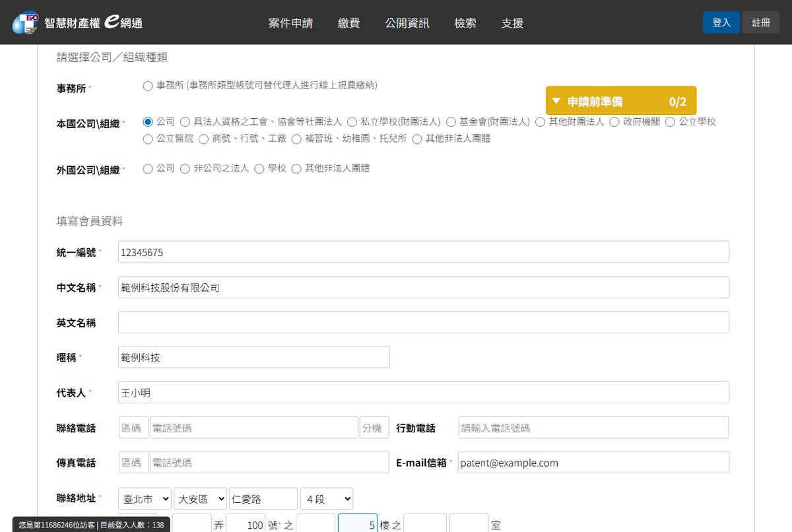This screenshot has width=792, height=532.
Task: Open the 檢索 menu
Action: pyautogui.click(x=465, y=23)
